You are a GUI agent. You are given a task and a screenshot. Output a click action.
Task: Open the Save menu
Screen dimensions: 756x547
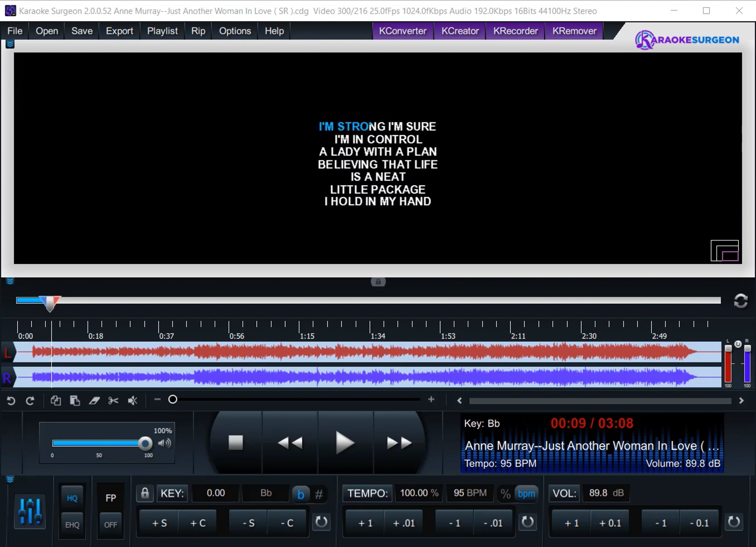point(82,31)
